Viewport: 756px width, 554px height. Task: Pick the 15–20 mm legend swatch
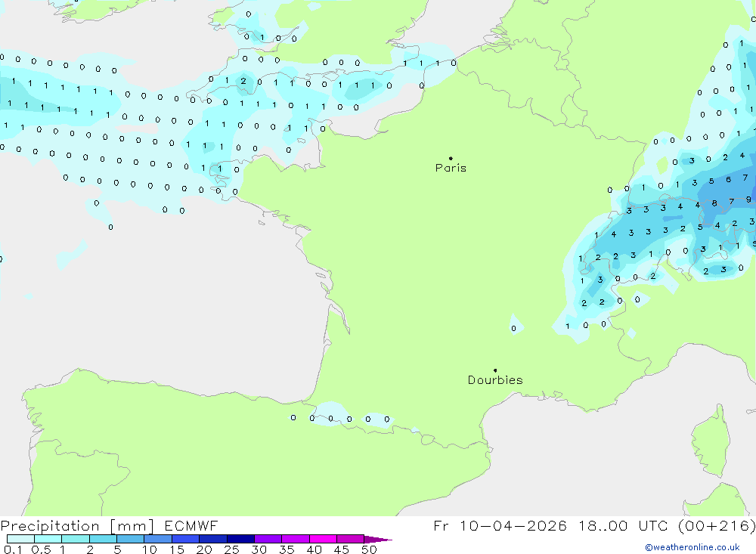tap(186, 539)
